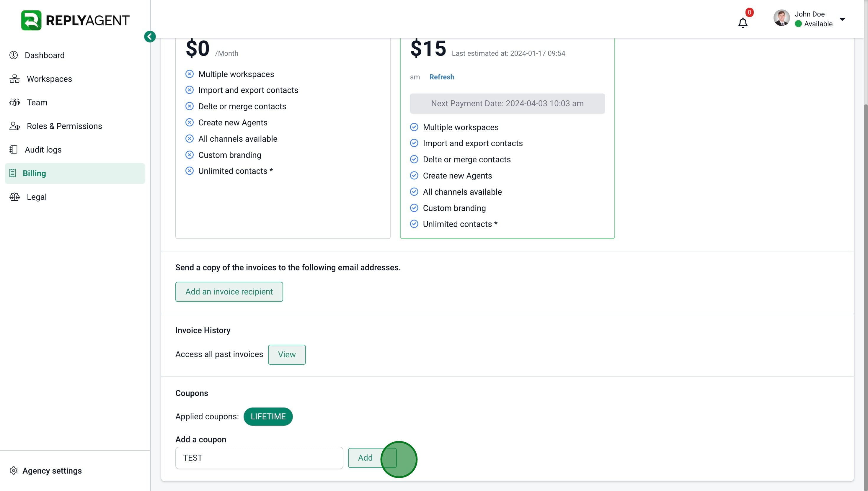868x491 pixels.
Task: Click Add an invoice recipient button
Action: click(x=229, y=292)
